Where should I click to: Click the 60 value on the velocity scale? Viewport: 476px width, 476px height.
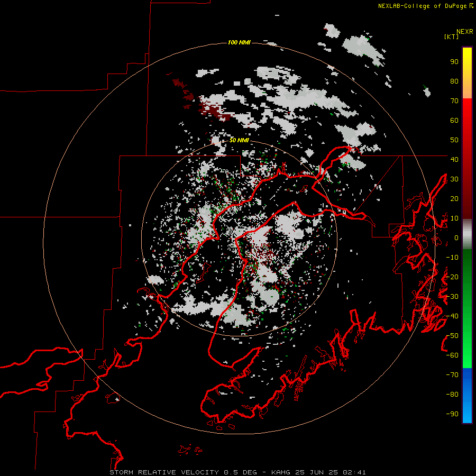[454, 121]
